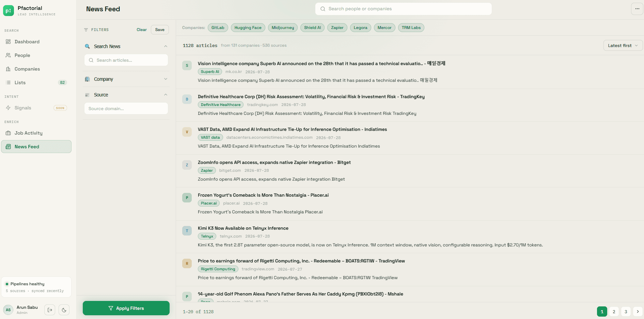644x319 pixels.
Task: Select the Hugging Face company chip
Action: (248, 28)
